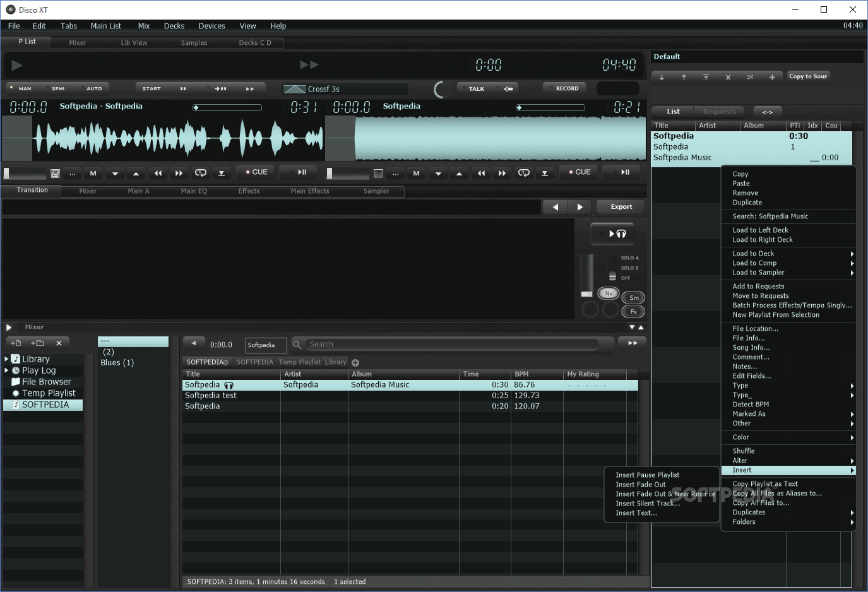Viewport: 868px width, 592px height.
Task: Click START button
Action: click(x=152, y=88)
